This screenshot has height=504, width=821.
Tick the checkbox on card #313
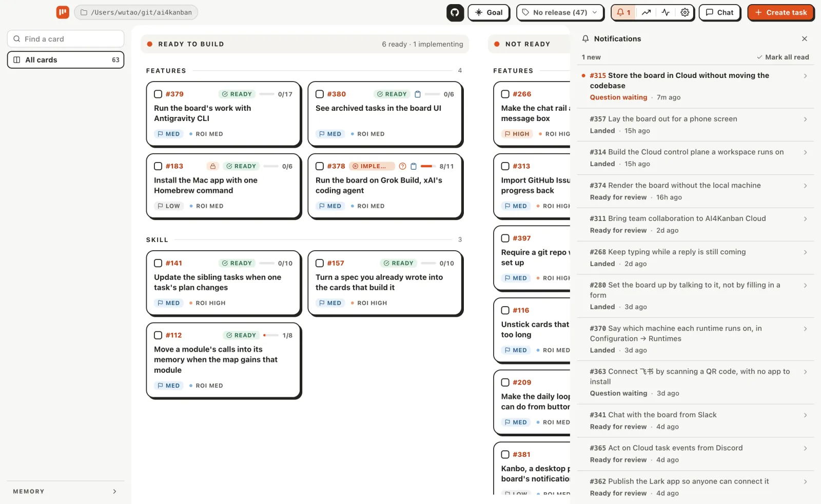coord(505,166)
